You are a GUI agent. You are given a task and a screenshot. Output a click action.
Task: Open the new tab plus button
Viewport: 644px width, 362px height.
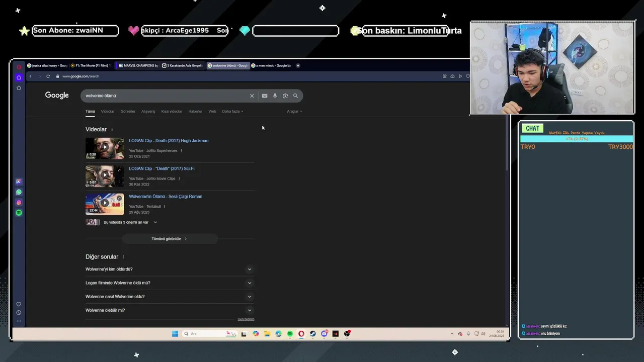298,65
